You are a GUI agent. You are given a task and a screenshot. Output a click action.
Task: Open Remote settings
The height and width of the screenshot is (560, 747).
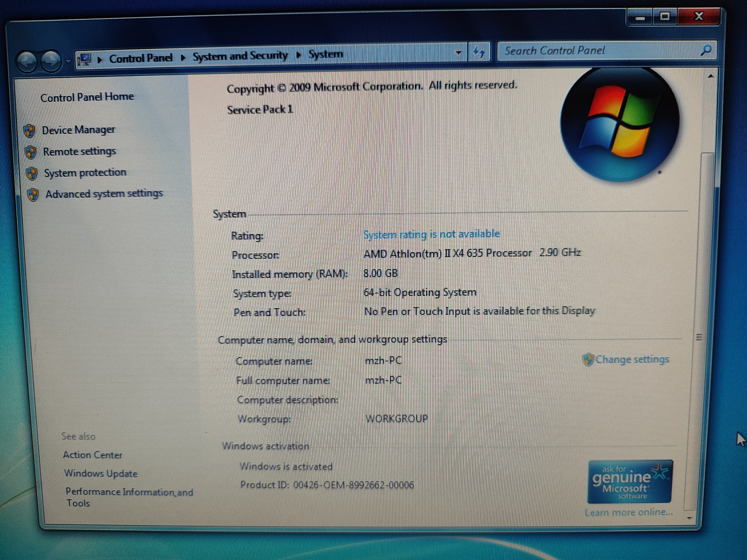pyautogui.click(x=79, y=151)
